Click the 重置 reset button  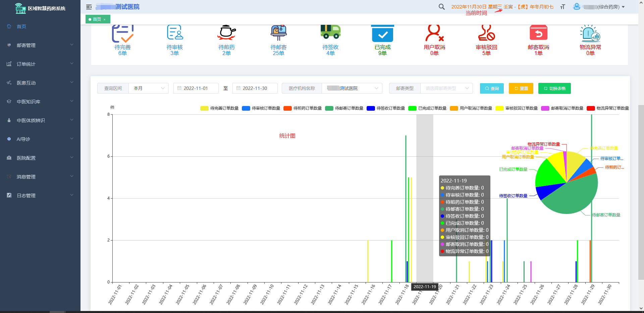pos(521,88)
